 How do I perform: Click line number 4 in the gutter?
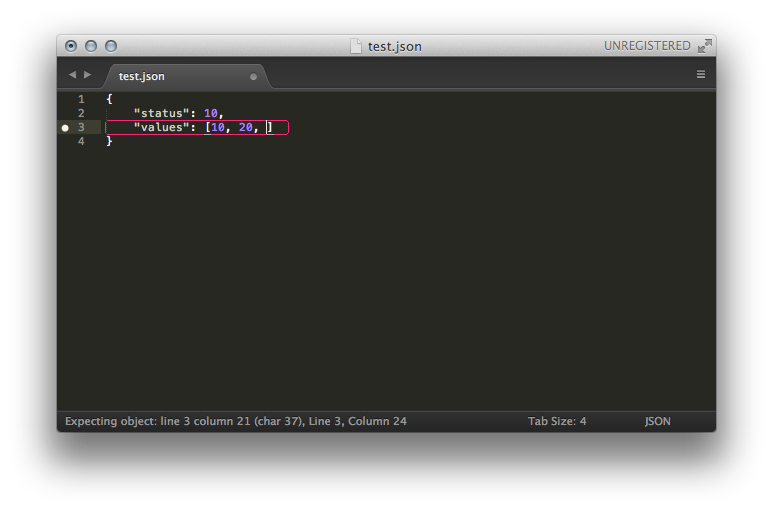[x=81, y=141]
